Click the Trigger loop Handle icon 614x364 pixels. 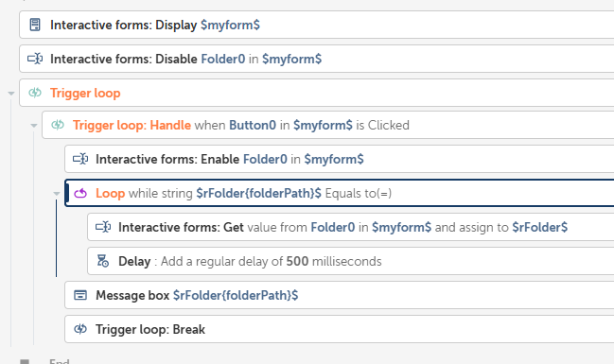[x=58, y=125]
